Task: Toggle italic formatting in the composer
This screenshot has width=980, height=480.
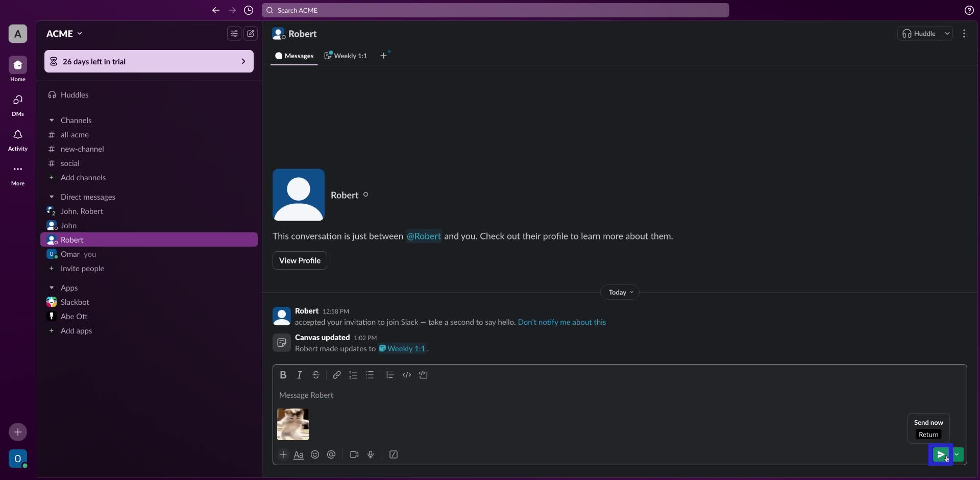Action: coord(300,375)
